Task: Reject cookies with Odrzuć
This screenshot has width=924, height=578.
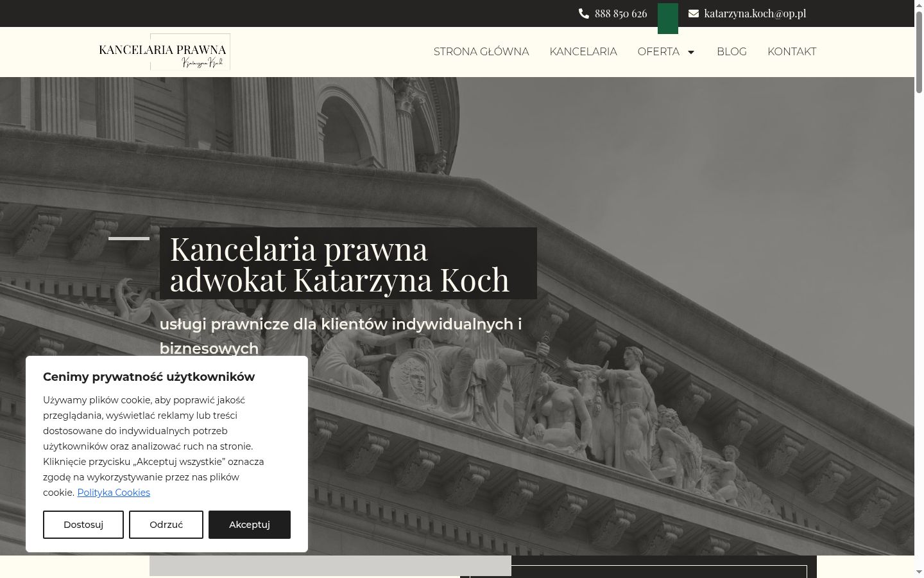Action: [x=166, y=525]
